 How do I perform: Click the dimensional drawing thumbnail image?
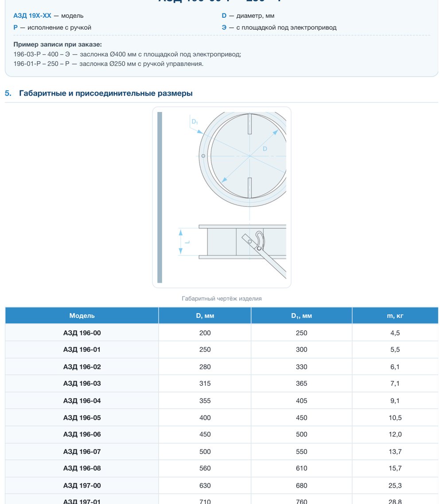click(x=221, y=198)
